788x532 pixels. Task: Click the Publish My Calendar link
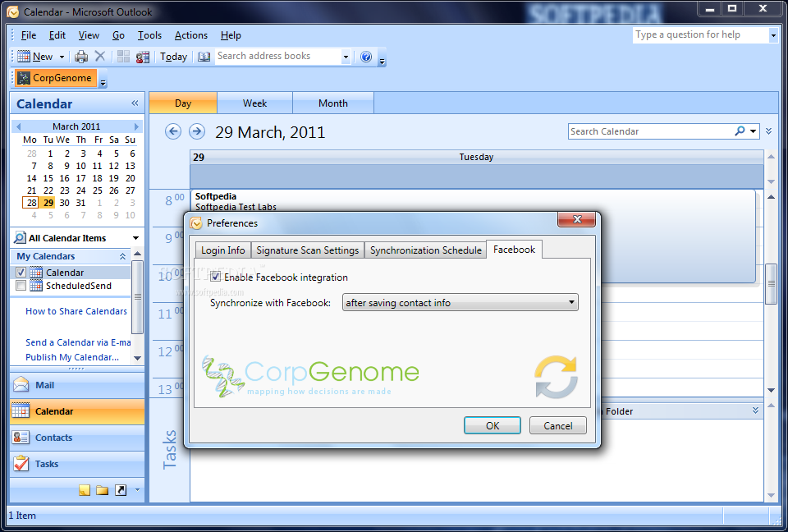(x=72, y=357)
